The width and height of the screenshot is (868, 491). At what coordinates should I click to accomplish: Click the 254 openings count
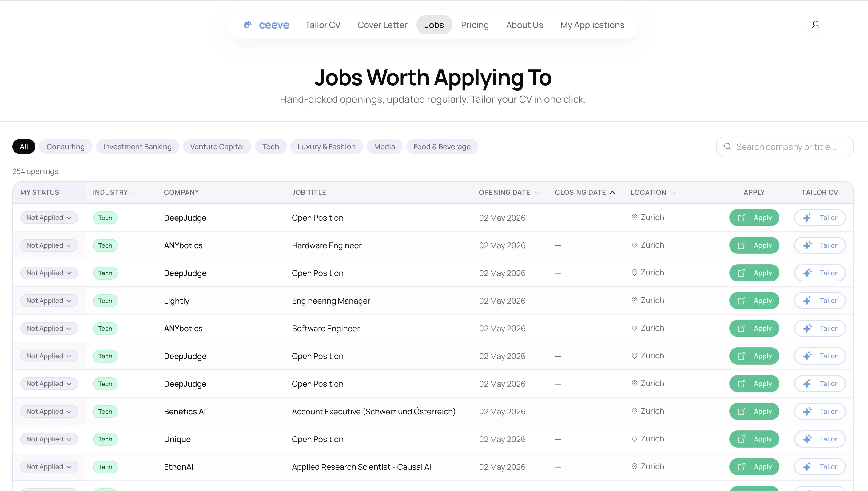click(x=35, y=171)
